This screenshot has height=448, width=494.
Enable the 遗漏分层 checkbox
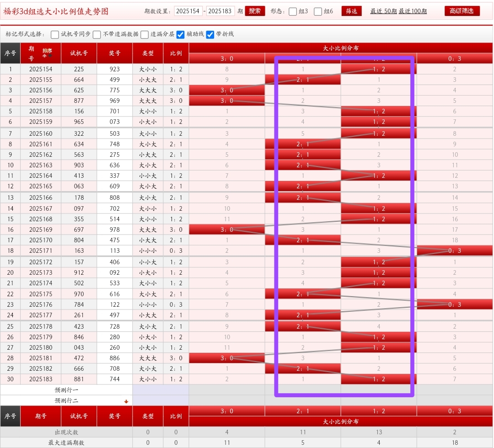(x=145, y=34)
